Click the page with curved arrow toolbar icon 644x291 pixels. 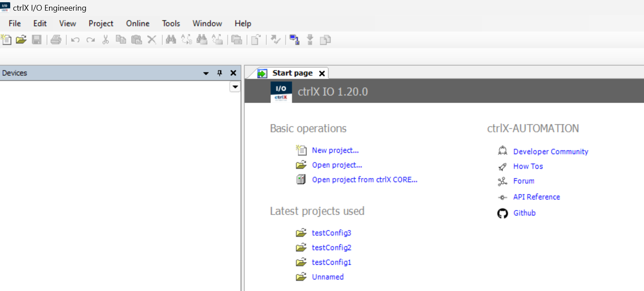point(256,40)
